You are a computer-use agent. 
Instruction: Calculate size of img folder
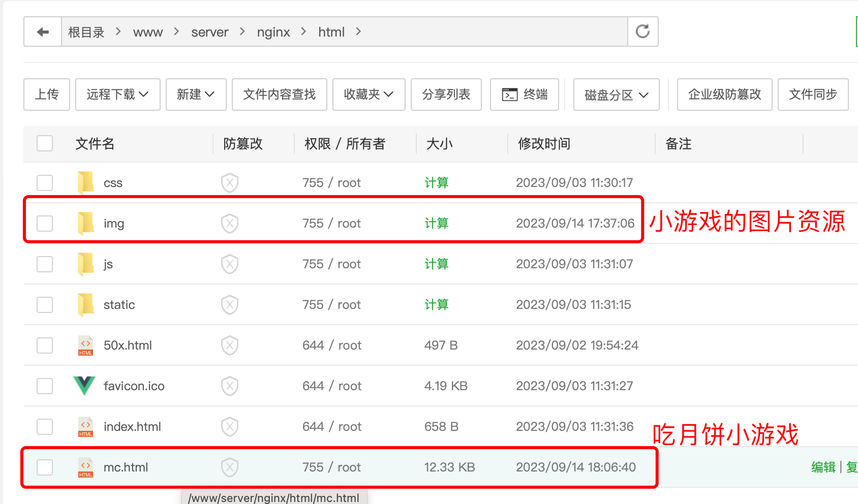click(x=437, y=224)
